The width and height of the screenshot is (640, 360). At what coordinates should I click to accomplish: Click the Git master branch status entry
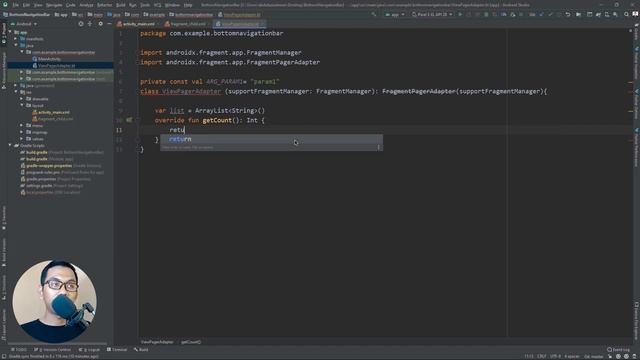coord(593,356)
